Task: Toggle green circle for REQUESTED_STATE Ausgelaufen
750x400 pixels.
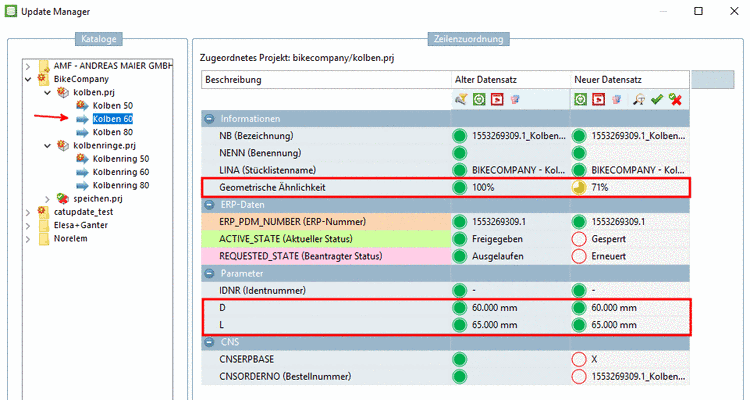Action: (459, 256)
